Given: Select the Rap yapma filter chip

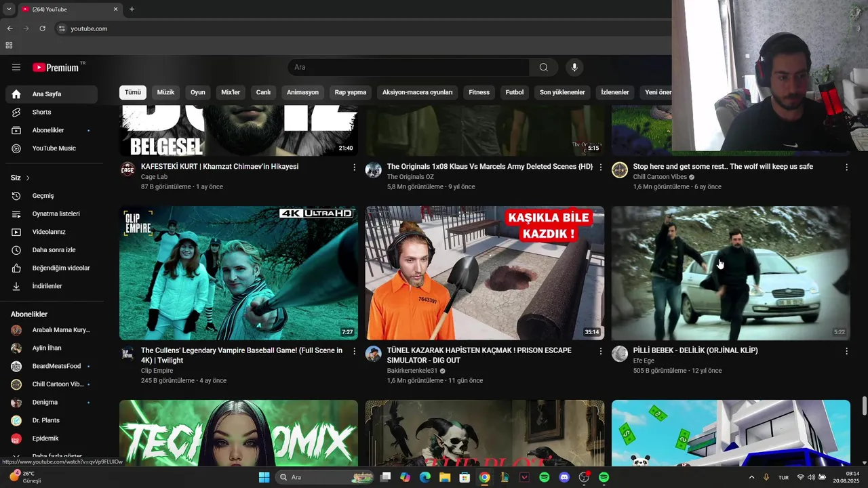Looking at the screenshot, I should tap(351, 92).
